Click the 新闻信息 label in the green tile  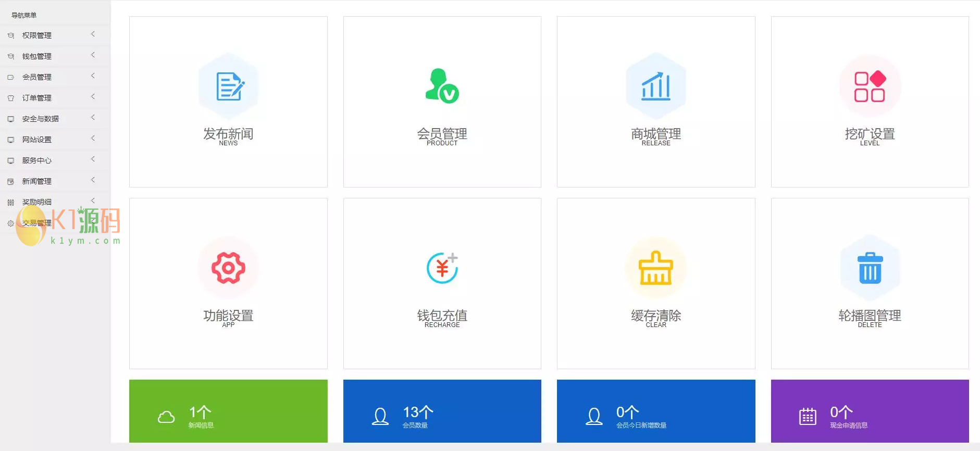tap(201, 425)
